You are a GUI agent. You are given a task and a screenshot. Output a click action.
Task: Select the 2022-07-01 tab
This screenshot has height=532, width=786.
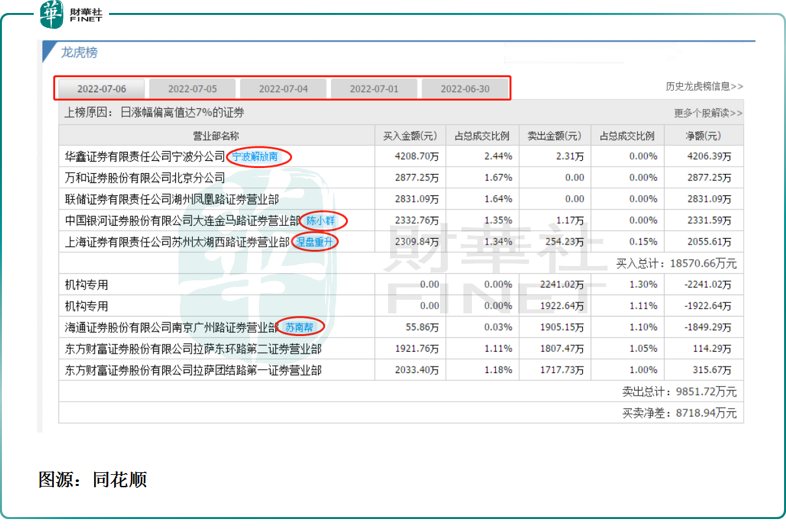[x=374, y=89]
